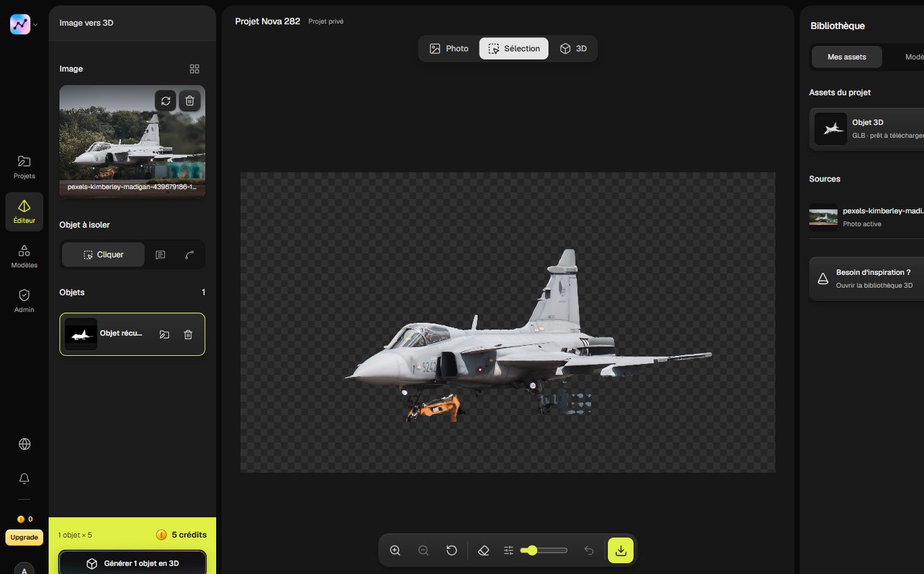Viewport: 924px width, 574px height.
Task: Undo the last action
Action: tap(589, 550)
